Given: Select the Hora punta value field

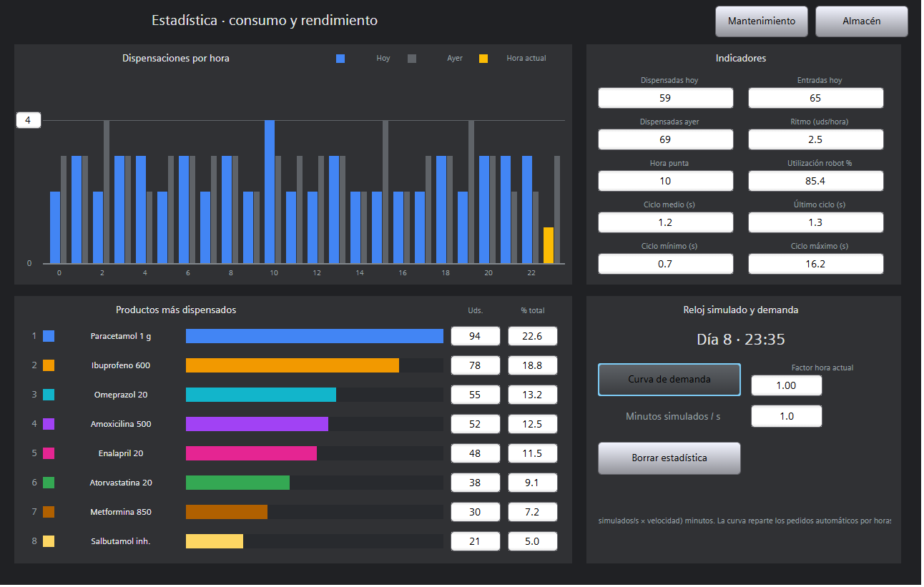Looking at the screenshot, I should coord(666,181).
